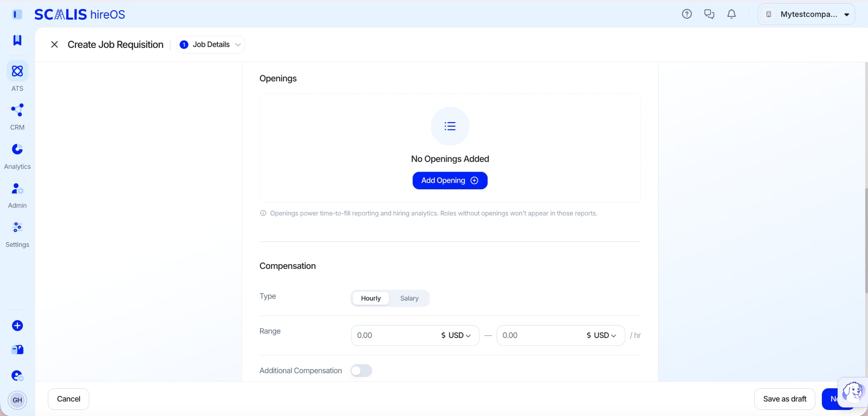Click the Openings section heading
This screenshot has width=868, height=416.
[x=278, y=78]
